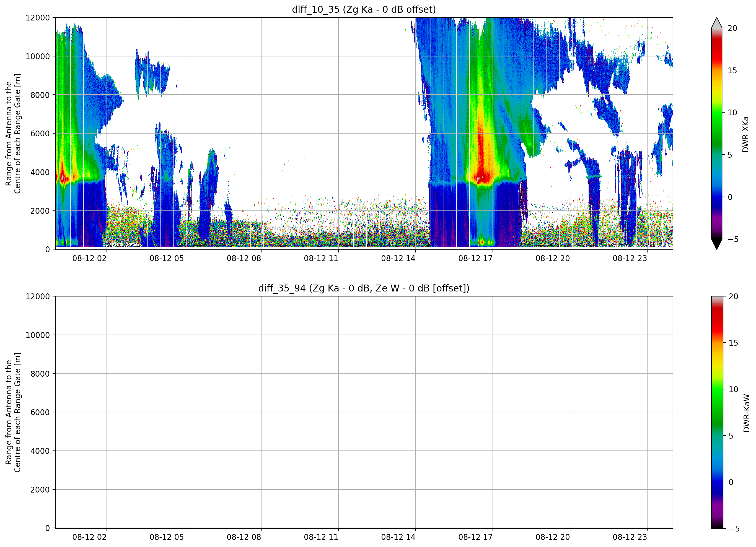The image size is (756, 547).
Task: Click the '4000' y-tick on the diff_35_94 plot
Action: tap(40, 451)
